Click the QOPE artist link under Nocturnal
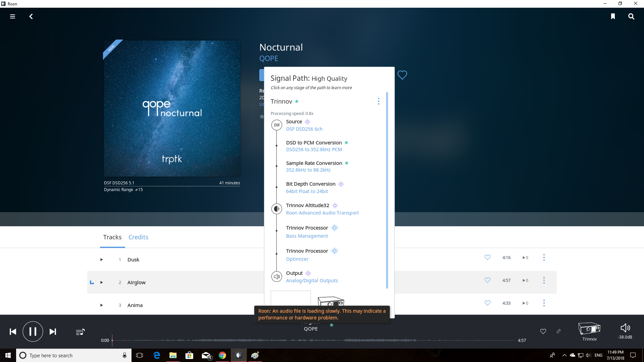Screen dimensions: 644x362 (269, 58)
